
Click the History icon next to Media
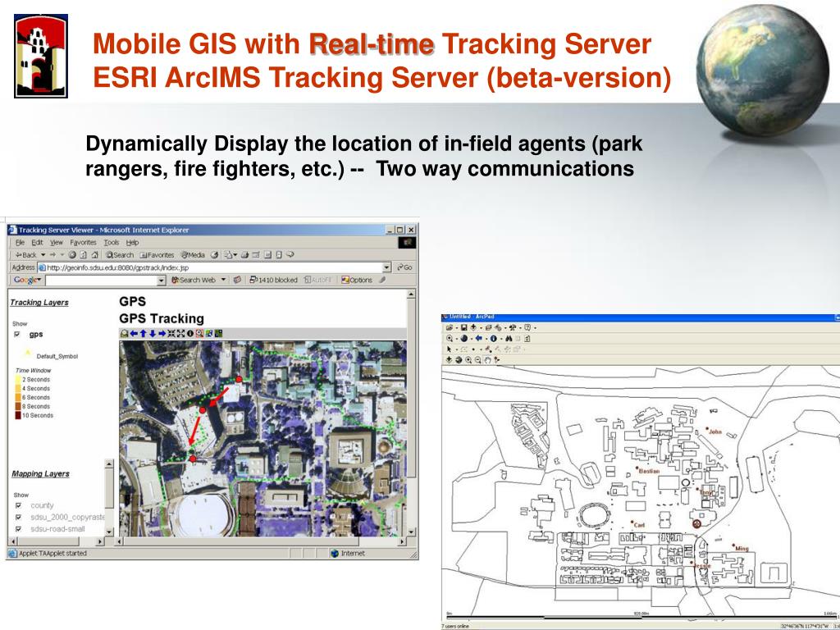(215, 255)
